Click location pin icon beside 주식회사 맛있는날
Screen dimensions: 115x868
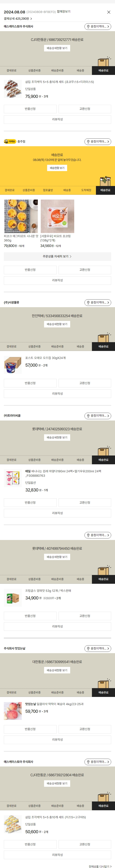[88, 649]
